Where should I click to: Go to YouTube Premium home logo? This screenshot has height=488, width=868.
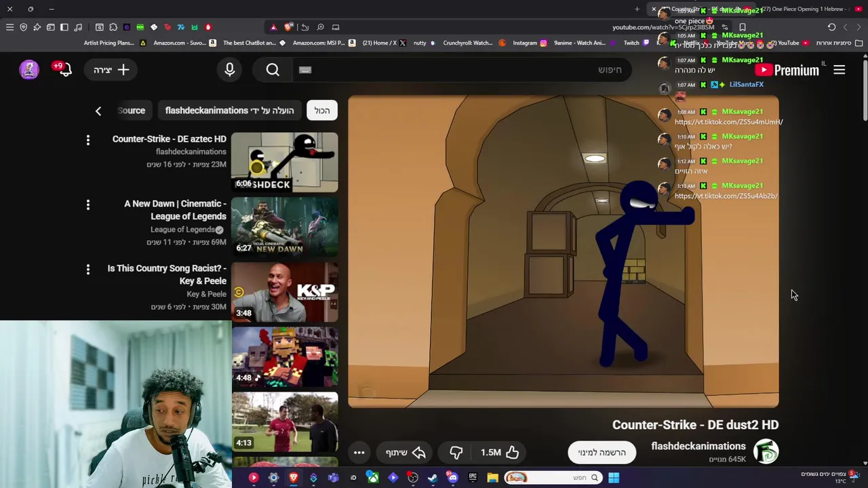pos(787,70)
